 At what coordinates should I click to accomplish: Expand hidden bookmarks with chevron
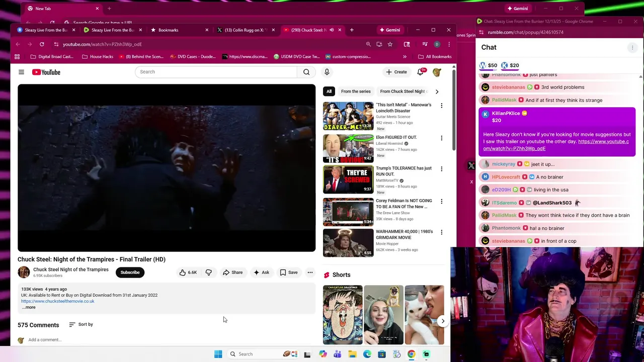(405, 57)
